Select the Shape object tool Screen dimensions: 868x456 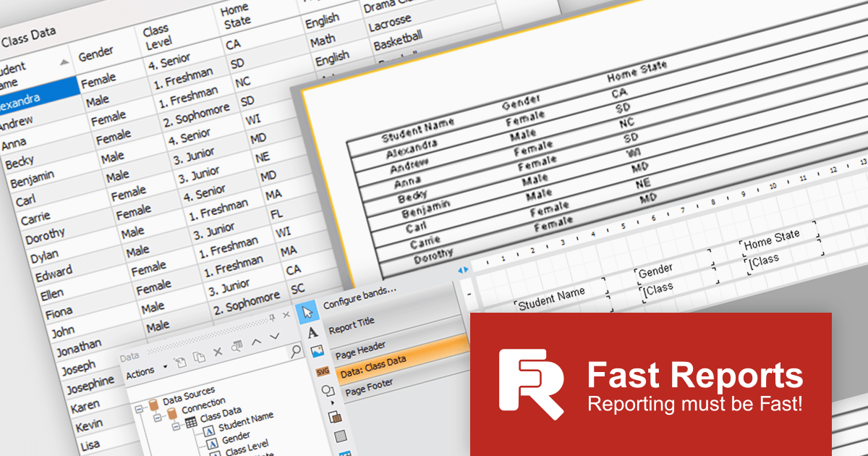point(327,392)
